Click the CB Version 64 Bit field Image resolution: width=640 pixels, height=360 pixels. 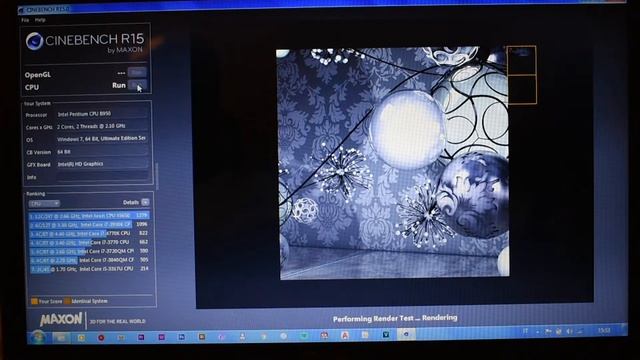101,151
